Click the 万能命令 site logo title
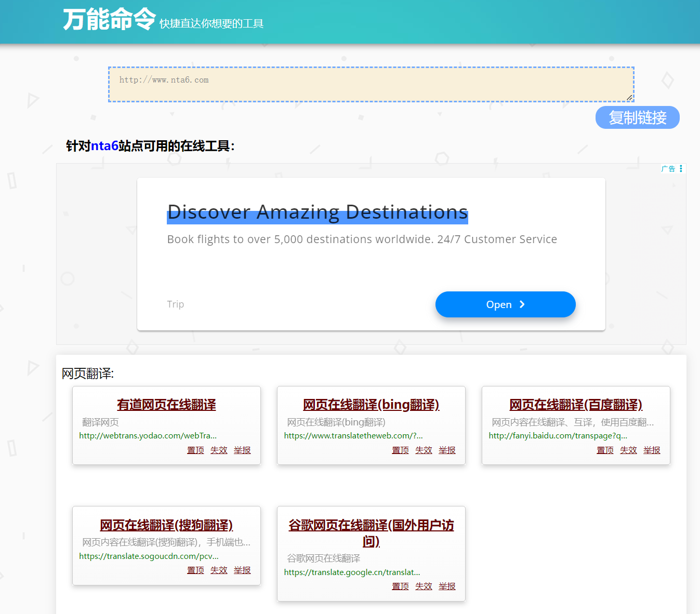The height and width of the screenshot is (614, 700). pyautogui.click(x=109, y=20)
